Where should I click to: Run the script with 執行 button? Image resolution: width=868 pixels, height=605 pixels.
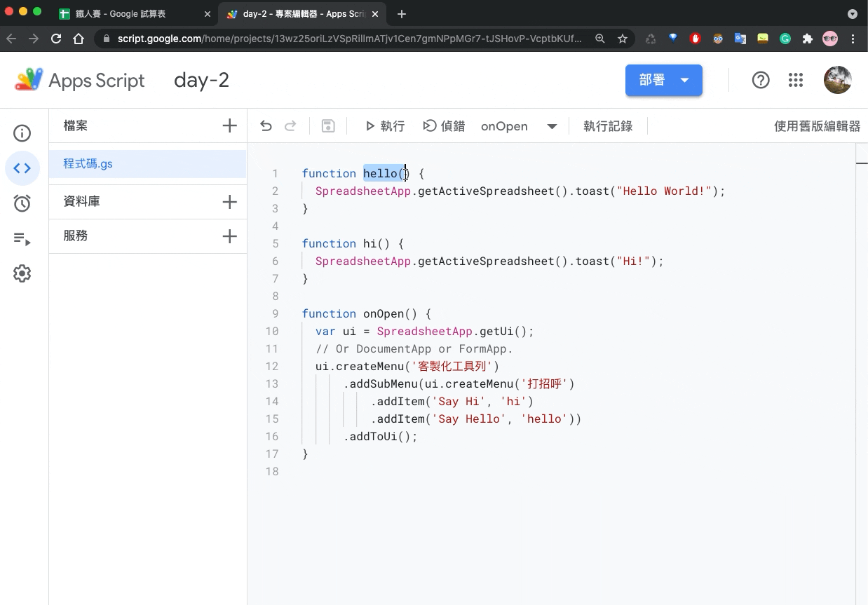[x=385, y=126]
